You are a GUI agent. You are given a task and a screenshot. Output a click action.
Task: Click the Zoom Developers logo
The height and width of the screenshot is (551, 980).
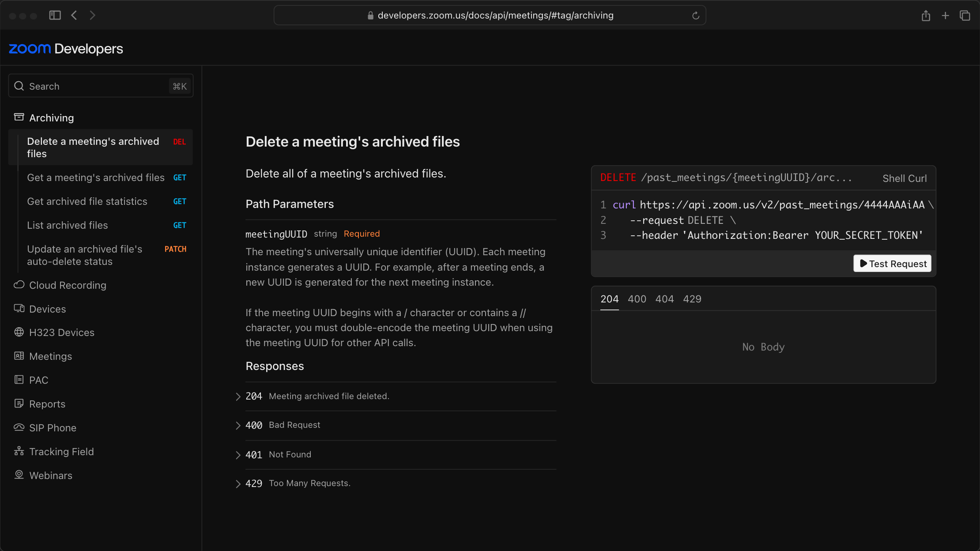click(x=66, y=49)
